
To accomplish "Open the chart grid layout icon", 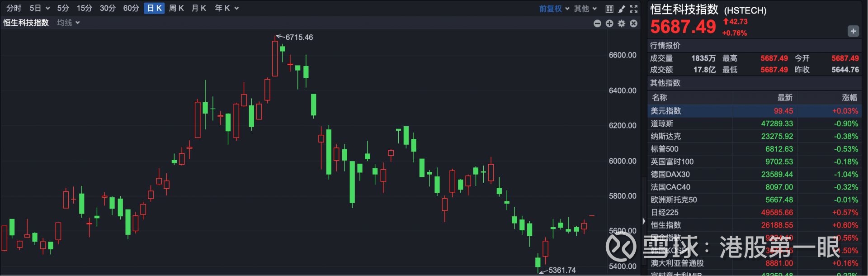I will [x=609, y=9].
